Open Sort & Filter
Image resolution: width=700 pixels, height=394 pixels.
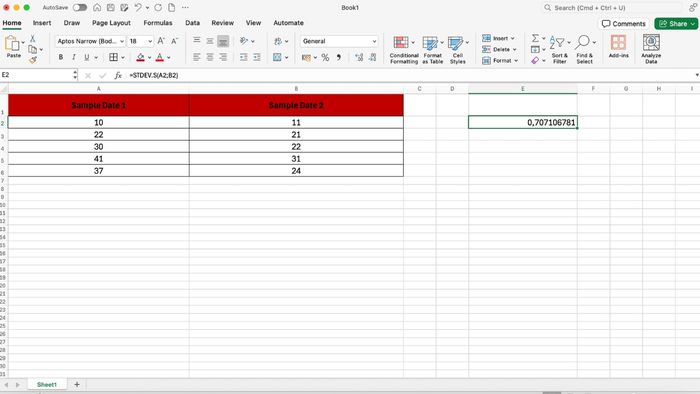(x=559, y=50)
